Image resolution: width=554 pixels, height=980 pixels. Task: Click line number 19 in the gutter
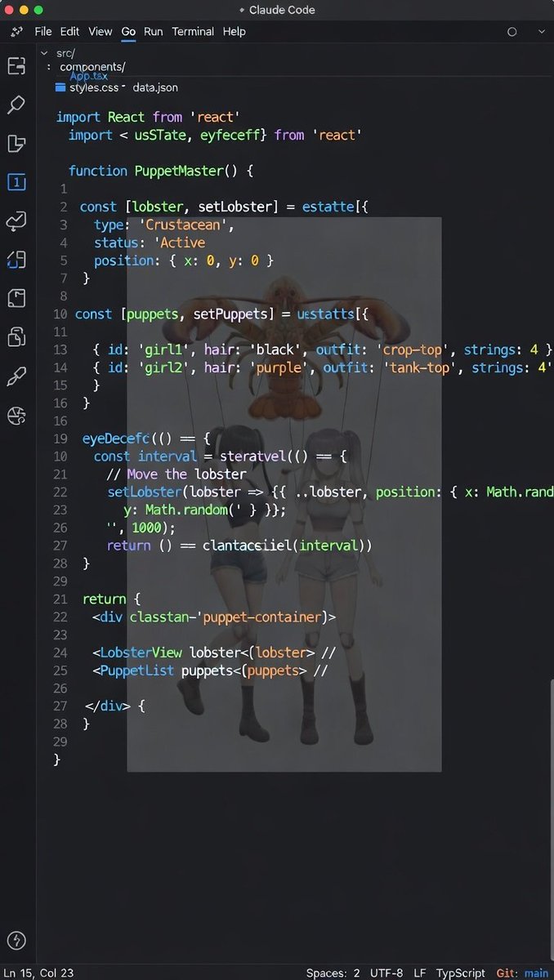pos(60,438)
